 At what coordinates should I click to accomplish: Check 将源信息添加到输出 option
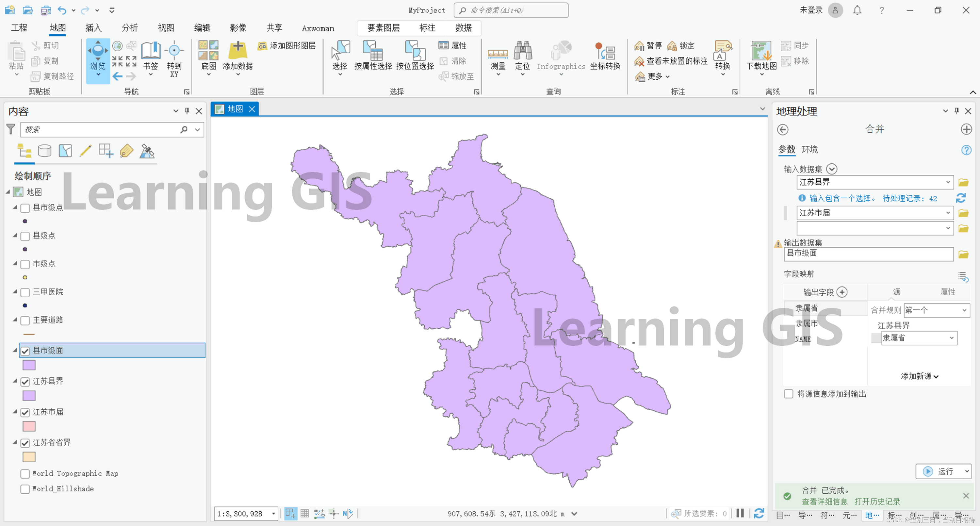pyautogui.click(x=788, y=394)
